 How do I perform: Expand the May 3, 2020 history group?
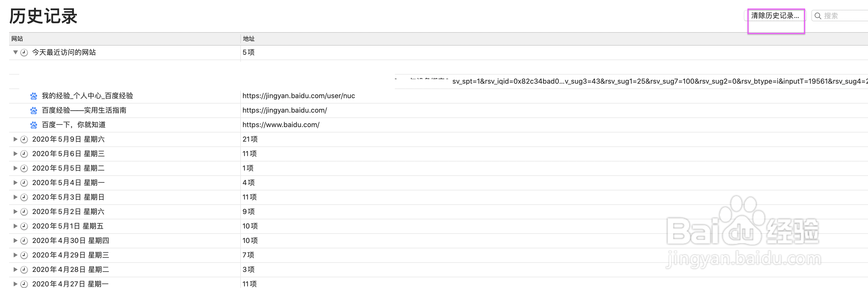coord(15,197)
